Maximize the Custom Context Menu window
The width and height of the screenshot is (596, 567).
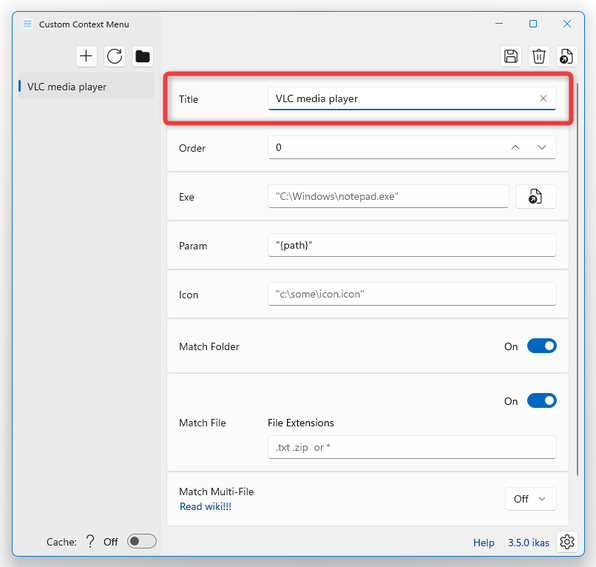533,24
